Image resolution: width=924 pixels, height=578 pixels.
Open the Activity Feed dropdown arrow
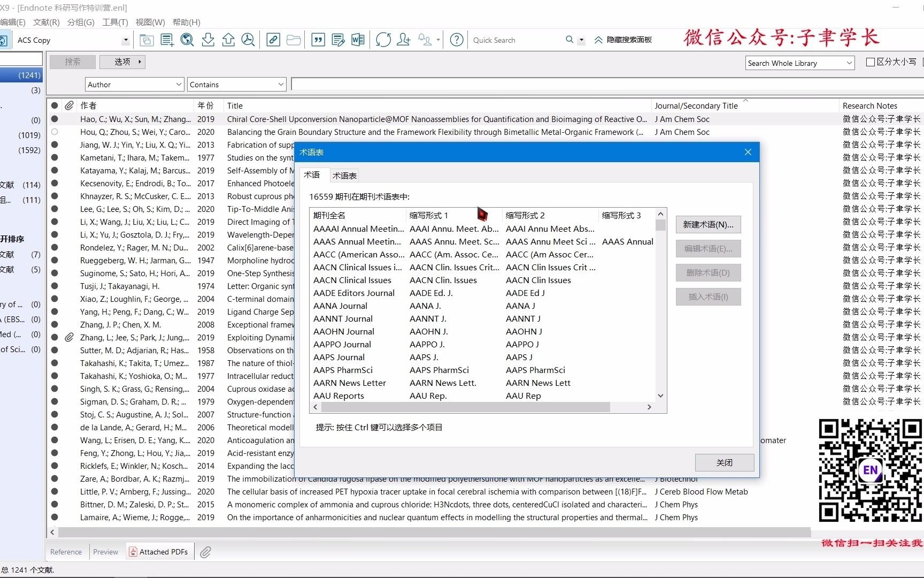(438, 40)
